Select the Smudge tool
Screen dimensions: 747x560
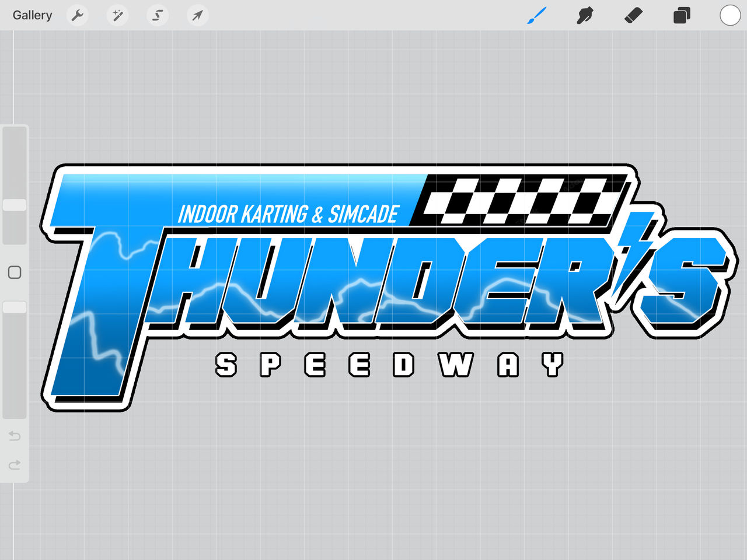tap(585, 15)
